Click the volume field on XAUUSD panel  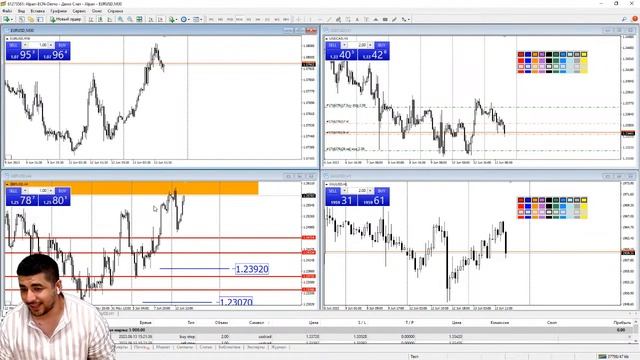coord(358,191)
